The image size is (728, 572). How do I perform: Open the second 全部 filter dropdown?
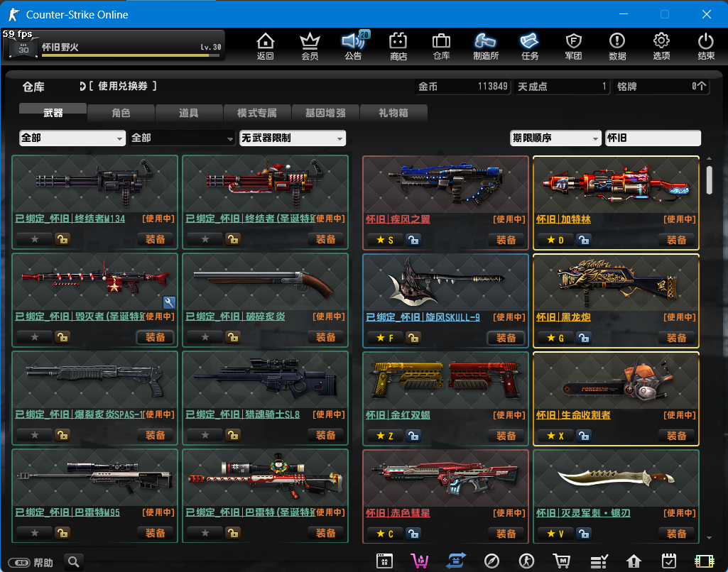[x=182, y=138]
